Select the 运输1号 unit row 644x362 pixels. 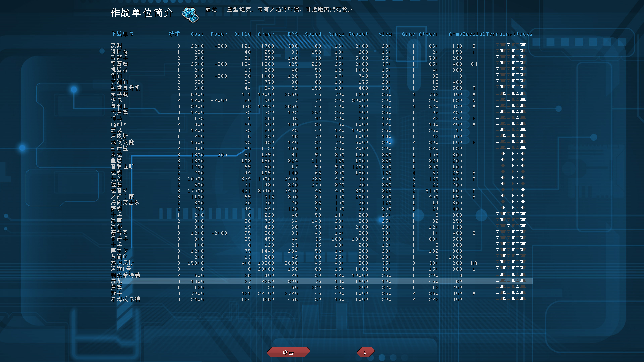point(322,269)
